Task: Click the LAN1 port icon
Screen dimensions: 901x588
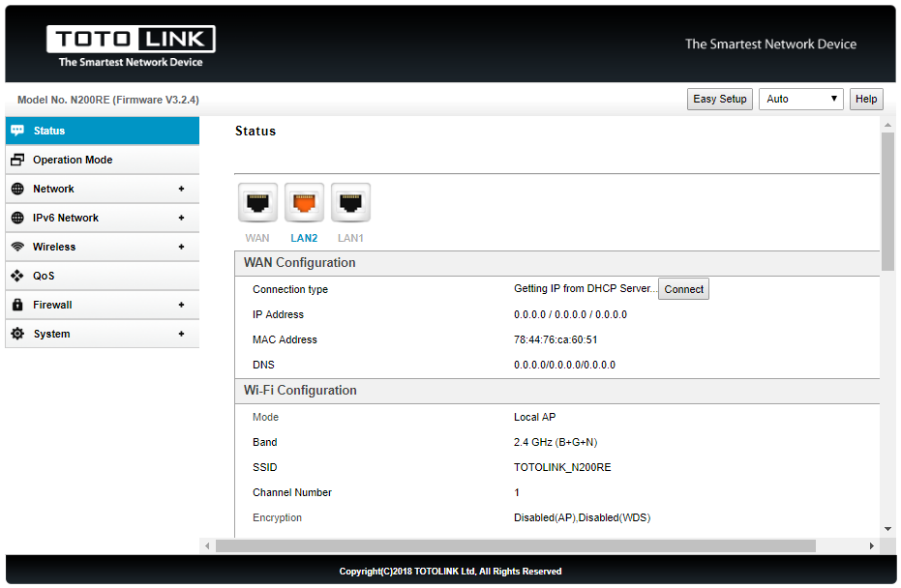Action: (x=350, y=202)
